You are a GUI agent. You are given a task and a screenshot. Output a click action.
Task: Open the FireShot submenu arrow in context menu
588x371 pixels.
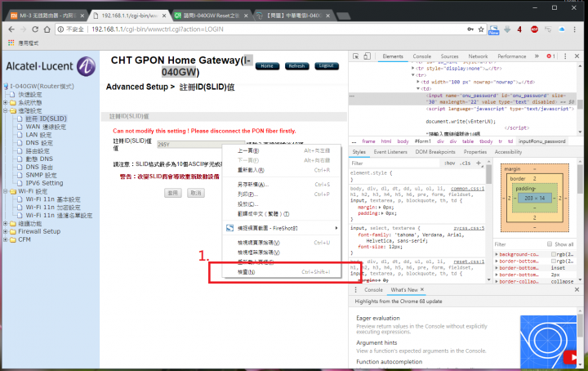coord(336,228)
